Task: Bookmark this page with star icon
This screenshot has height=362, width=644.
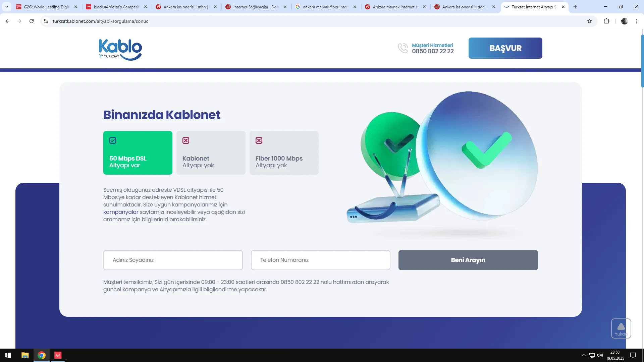Action: 590,21
